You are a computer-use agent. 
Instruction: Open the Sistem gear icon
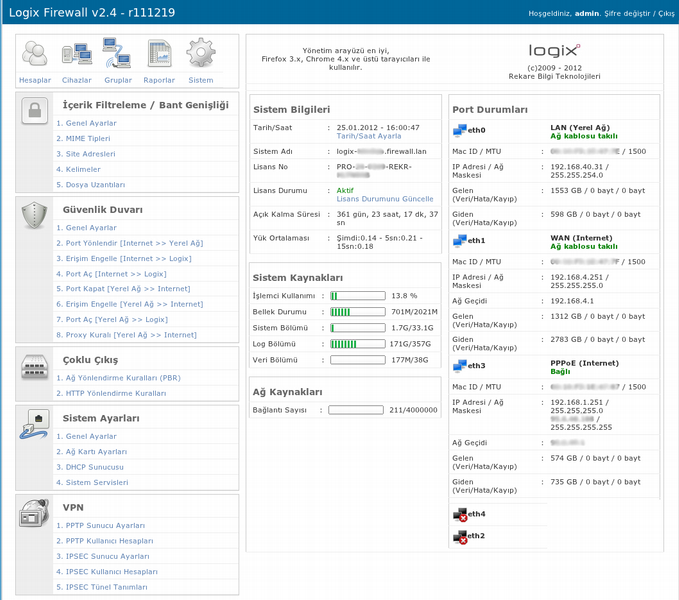tap(200, 53)
